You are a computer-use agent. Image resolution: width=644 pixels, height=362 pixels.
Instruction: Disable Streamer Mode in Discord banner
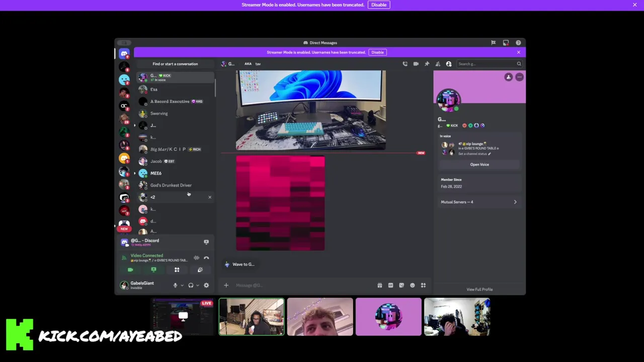click(x=377, y=52)
